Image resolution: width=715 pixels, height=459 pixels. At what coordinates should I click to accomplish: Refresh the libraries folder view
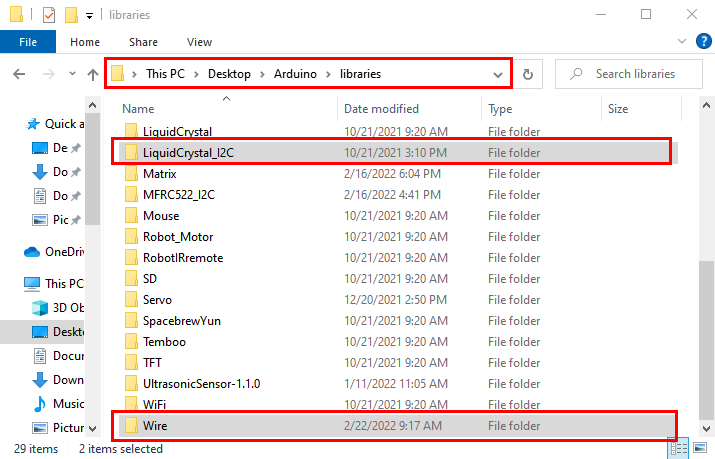528,74
